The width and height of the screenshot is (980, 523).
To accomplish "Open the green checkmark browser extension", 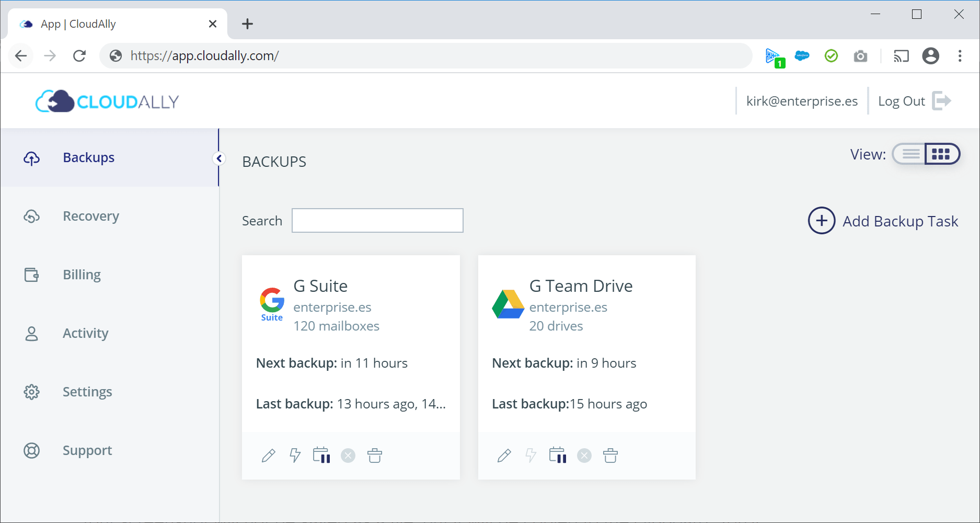I will (831, 55).
